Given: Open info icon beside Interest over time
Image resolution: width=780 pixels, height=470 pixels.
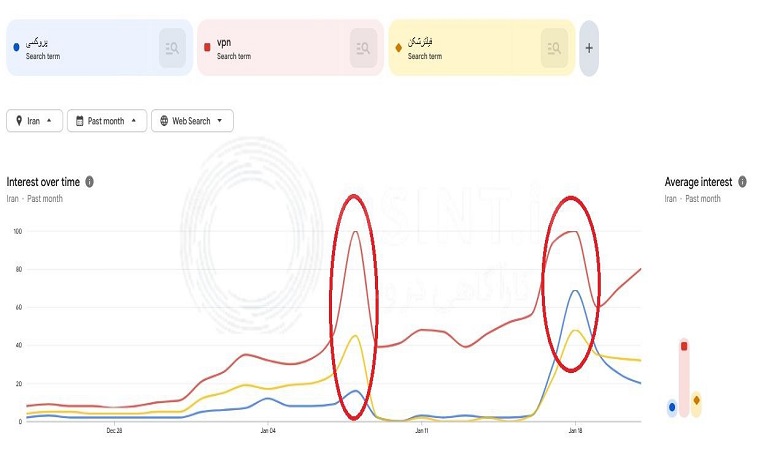Looking at the screenshot, I should point(90,182).
